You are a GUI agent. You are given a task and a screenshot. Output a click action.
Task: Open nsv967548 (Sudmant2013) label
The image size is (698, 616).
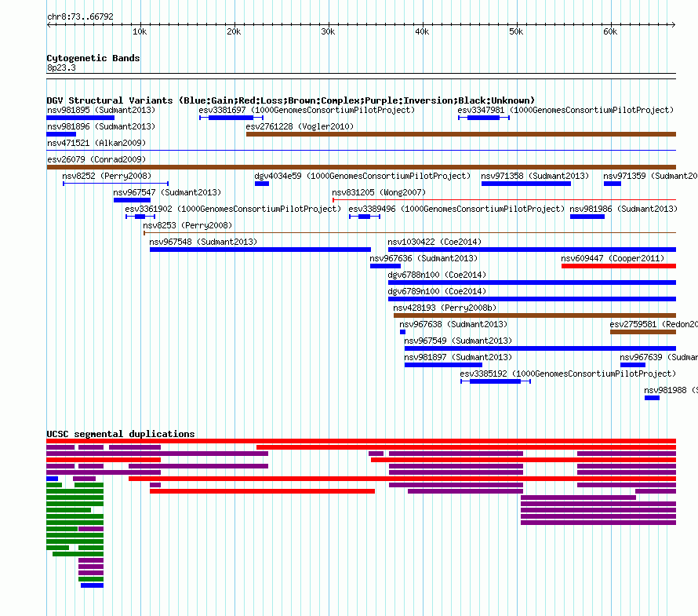point(203,242)
